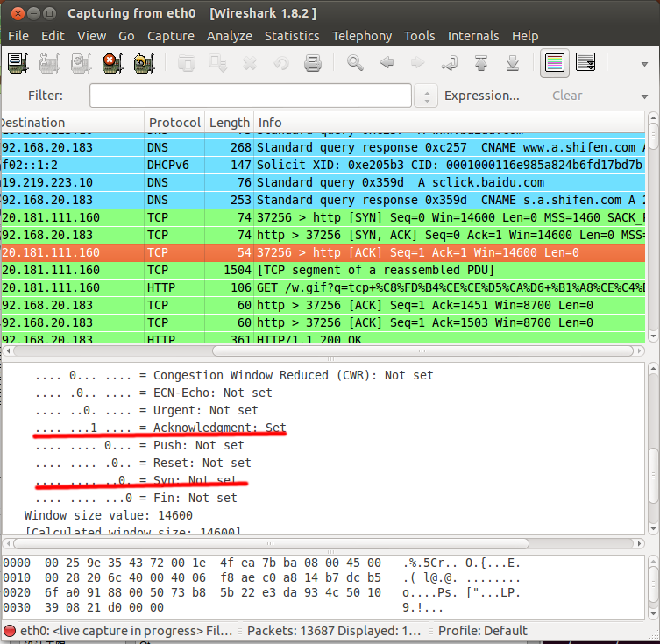Jump to the first packet

tap(481, 63)
